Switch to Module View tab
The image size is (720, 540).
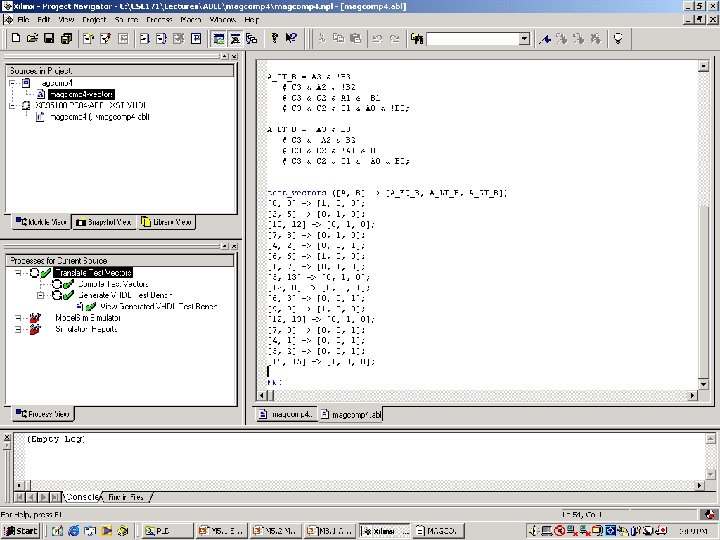41,222
